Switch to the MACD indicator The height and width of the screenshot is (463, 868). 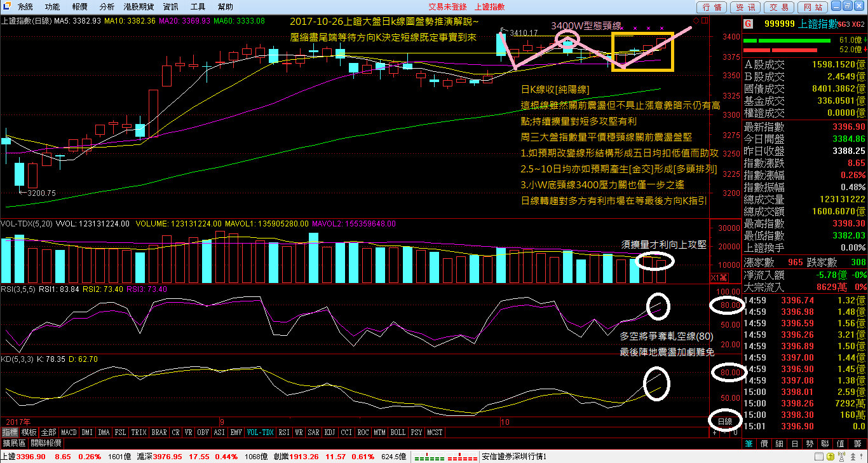[69, 432]
